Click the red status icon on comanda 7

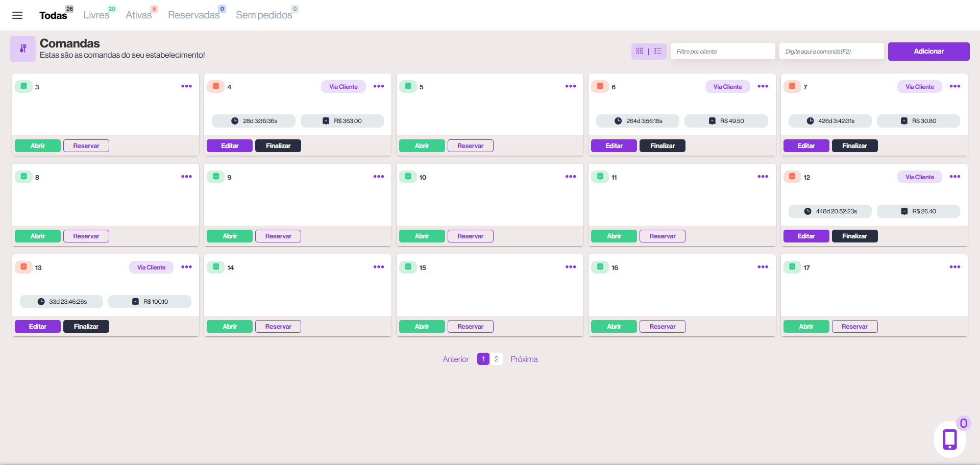(x=792, y=86)
